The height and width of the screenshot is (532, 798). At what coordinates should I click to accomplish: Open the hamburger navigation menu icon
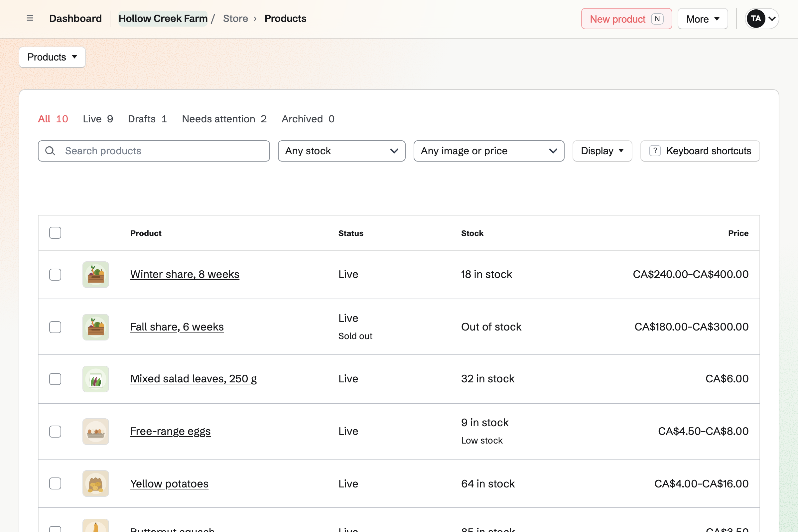(30, 18)
